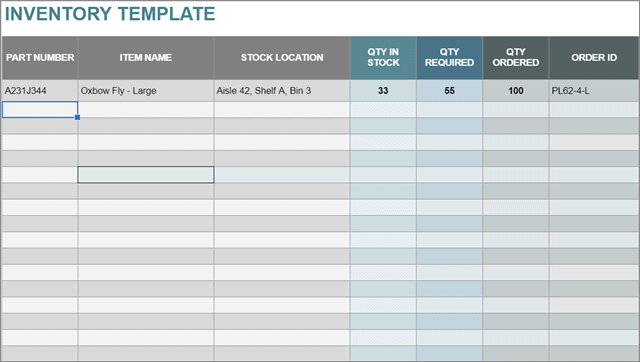640x362 pixels.
Task: Select the quantity required value 55
Action: coord(449,91)
